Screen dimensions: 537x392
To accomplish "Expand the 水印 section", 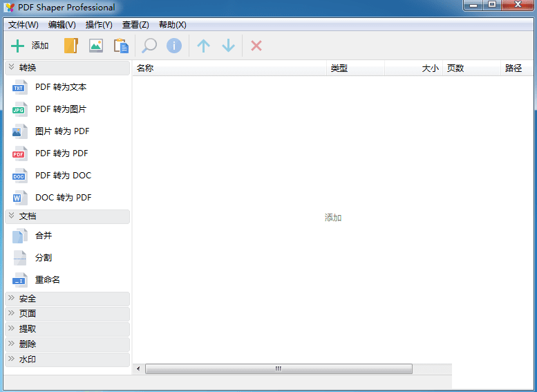I will [68, 360].
